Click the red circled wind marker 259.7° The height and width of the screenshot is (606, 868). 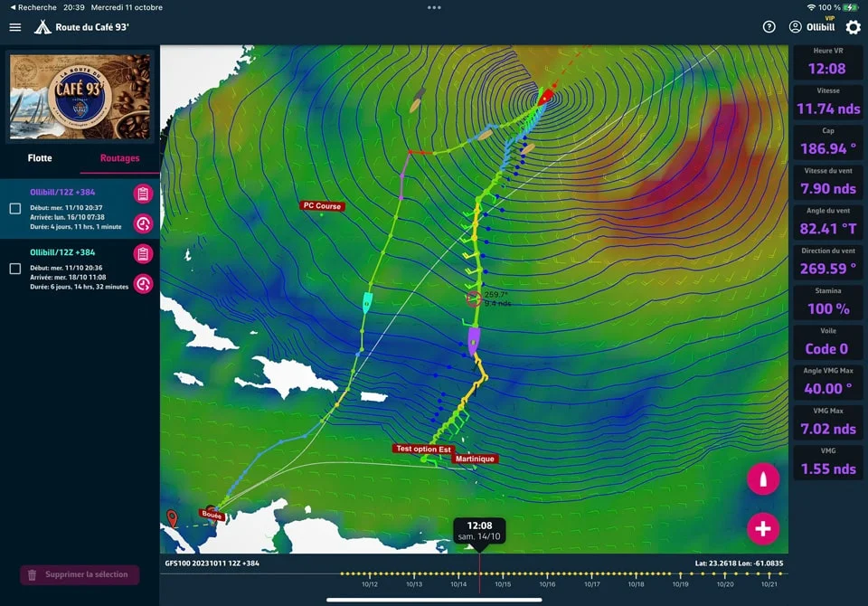click(473, 298)
